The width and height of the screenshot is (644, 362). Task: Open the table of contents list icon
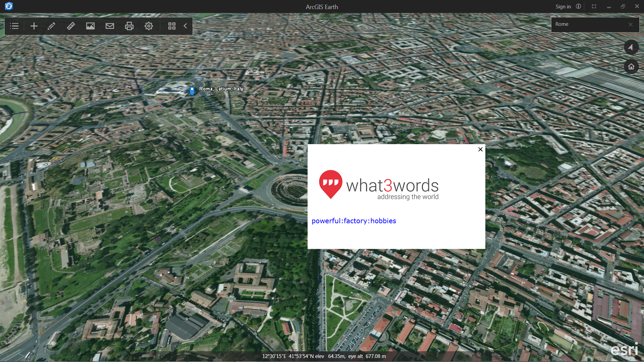coord(14,26)
